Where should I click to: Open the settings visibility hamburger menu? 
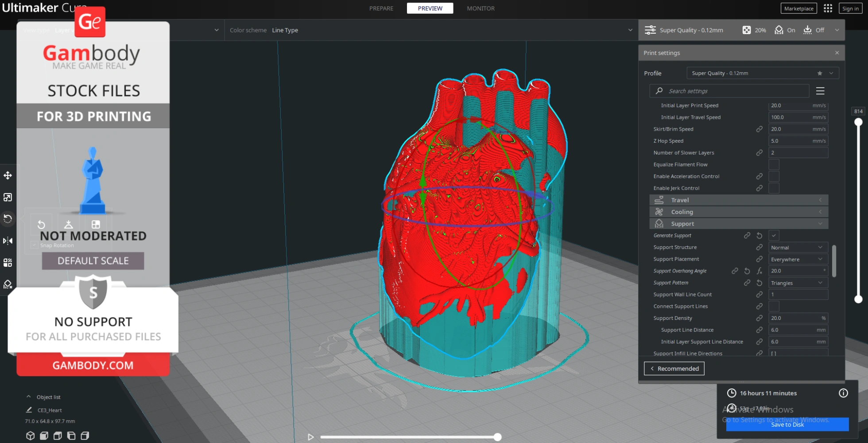click(x=820, y=91)
